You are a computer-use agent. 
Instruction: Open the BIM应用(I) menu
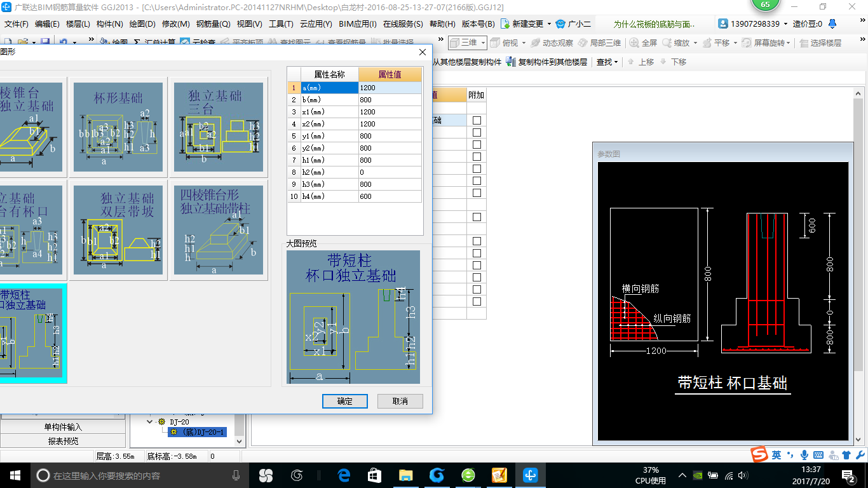tap(358, 24)
